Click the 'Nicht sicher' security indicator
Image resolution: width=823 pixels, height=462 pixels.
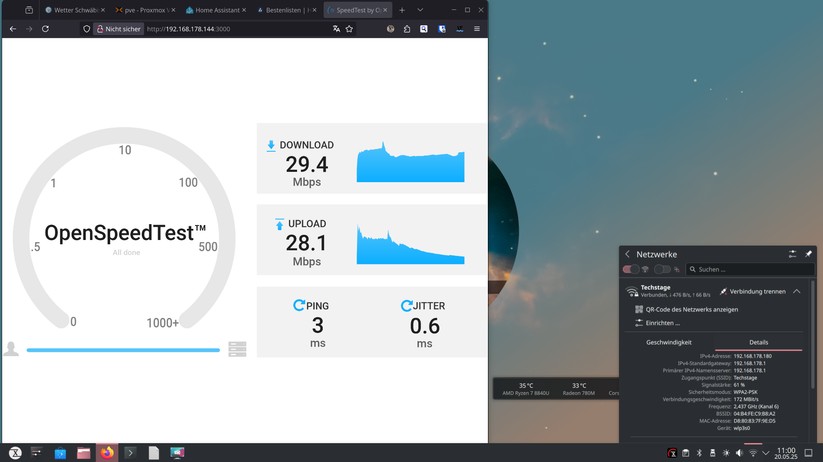tap(118, 29)
